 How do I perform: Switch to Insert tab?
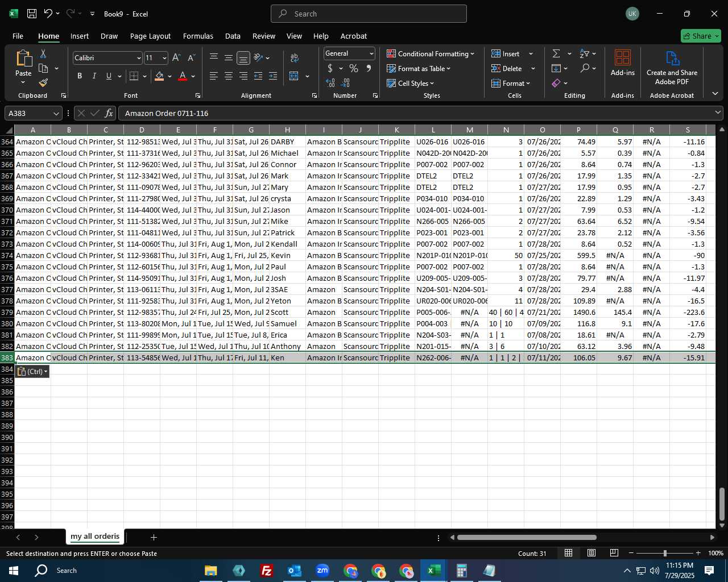coord(80,36)
